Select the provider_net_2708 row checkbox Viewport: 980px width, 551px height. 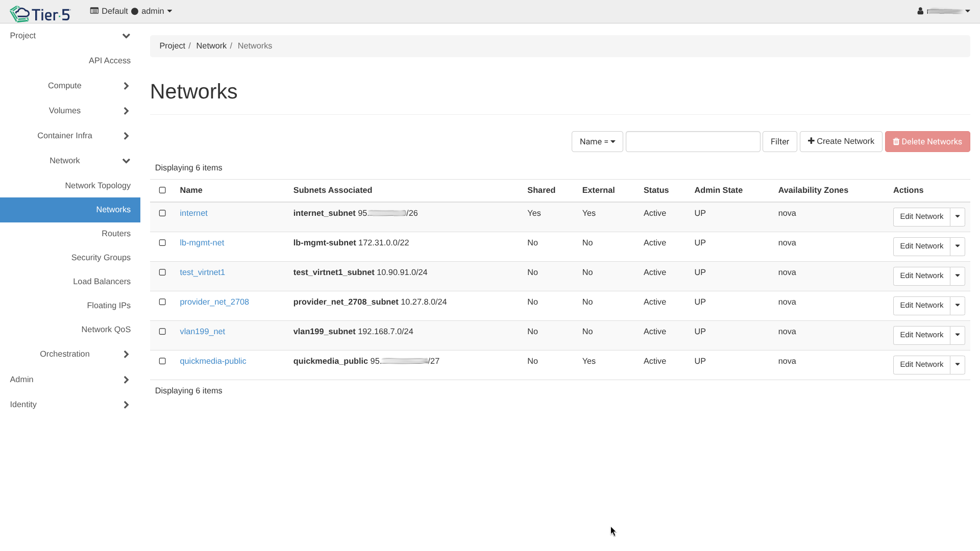[x=162, y=302]
